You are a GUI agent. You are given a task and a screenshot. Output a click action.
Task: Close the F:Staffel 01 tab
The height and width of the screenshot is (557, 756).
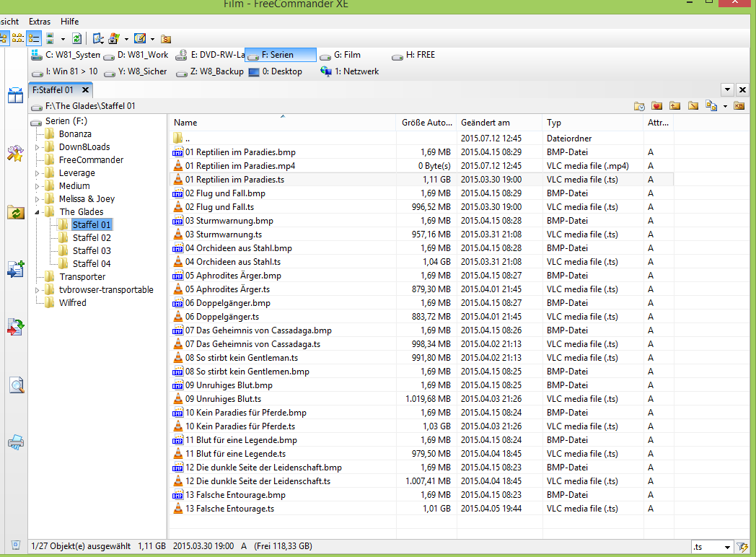coord(85,89)
